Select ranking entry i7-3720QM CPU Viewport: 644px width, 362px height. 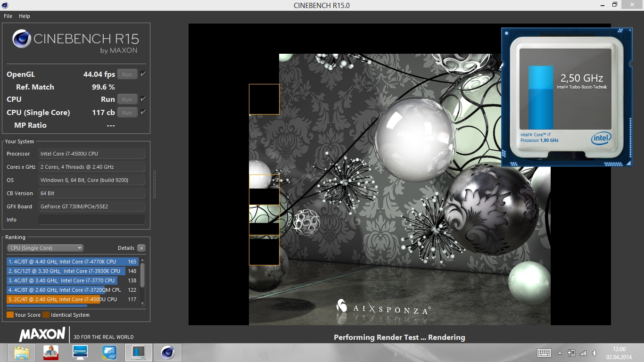click(73, 290)
